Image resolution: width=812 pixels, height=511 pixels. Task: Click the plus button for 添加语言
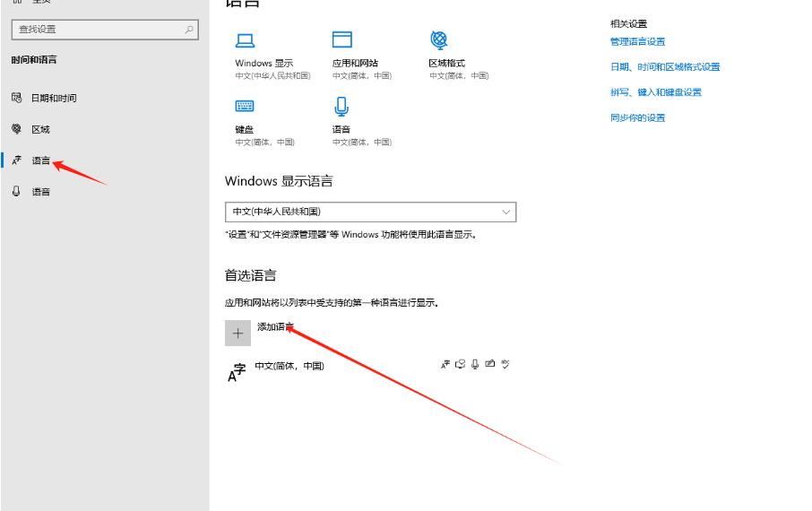(238, 333)
